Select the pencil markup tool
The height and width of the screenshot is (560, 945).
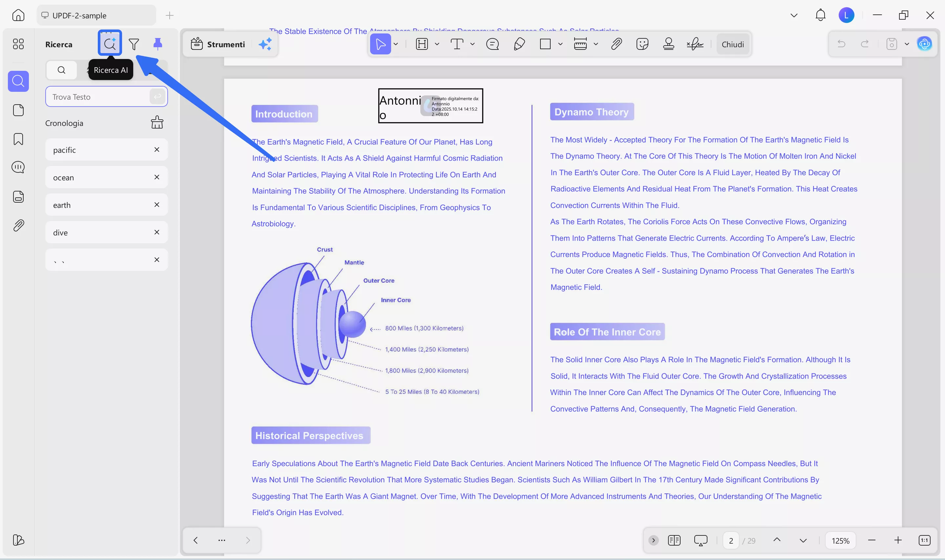point(519,44)
